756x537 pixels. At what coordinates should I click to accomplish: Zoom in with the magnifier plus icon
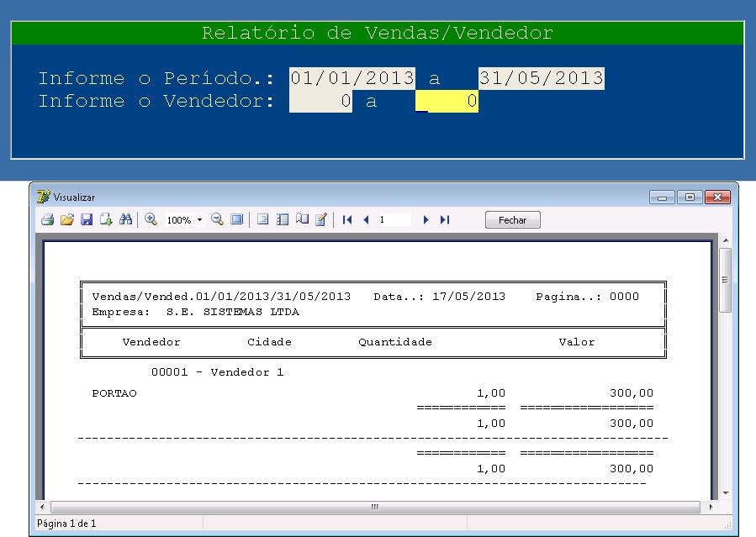click(x=151, y=219)
